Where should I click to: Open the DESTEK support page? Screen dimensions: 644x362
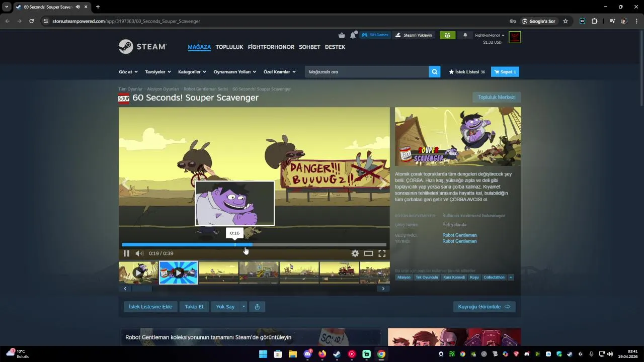[335, 47]
